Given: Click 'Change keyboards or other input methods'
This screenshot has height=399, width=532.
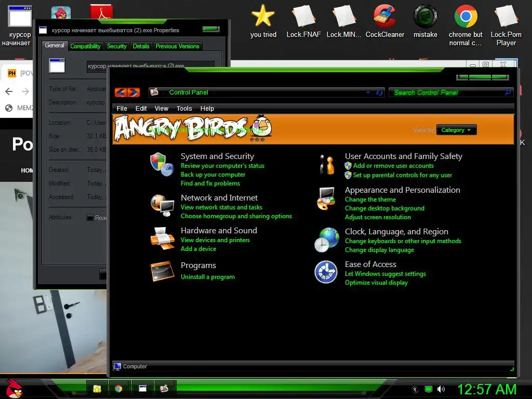Looking at the screenshot, I should pyautogui.click(x=403, y=241).
